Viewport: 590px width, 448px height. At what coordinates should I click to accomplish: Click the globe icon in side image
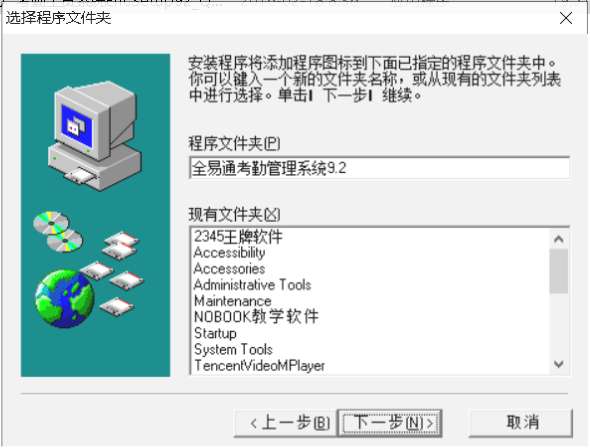[65, 299]
